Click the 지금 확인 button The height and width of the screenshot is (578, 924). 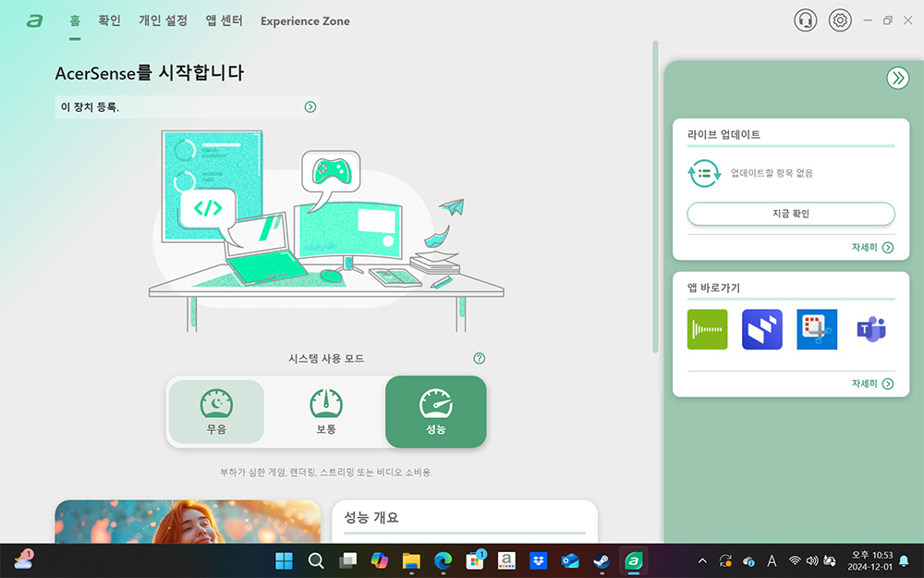791,214
